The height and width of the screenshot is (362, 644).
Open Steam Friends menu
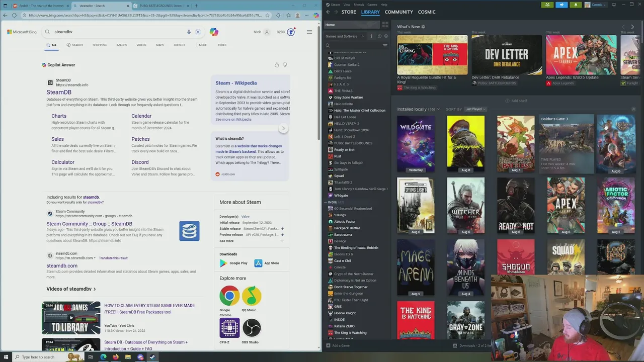[x=359, y=5]
